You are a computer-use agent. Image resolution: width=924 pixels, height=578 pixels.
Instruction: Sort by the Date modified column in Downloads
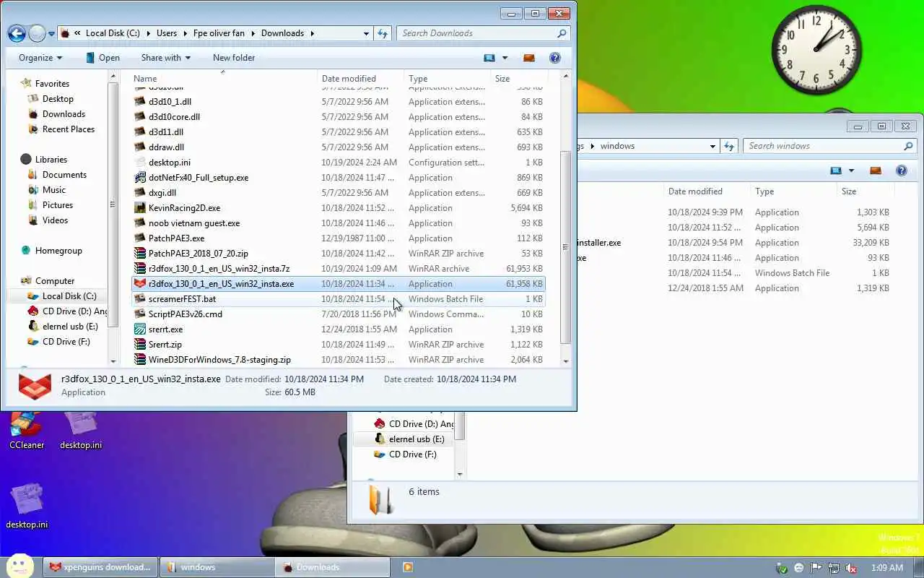360,79
